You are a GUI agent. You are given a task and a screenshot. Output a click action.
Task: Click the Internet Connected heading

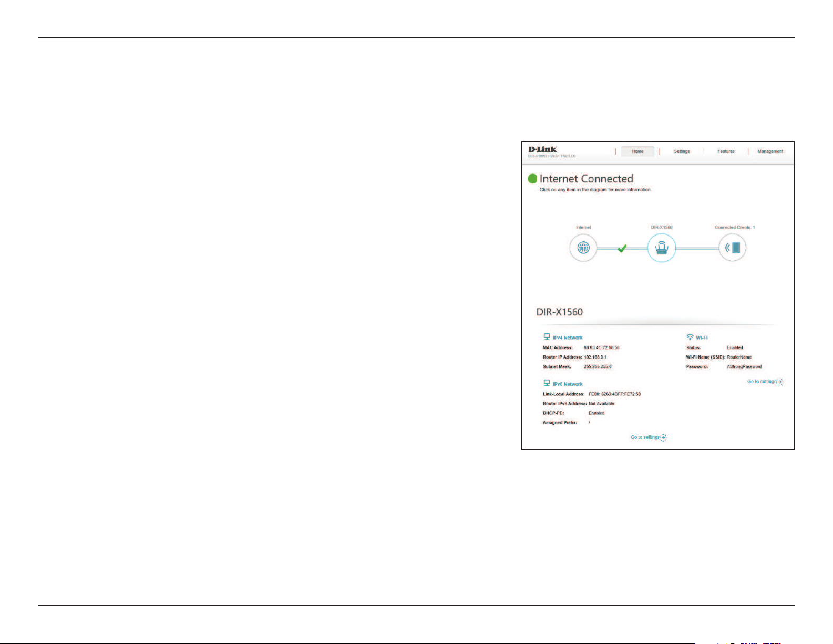[x=586, y=179]
